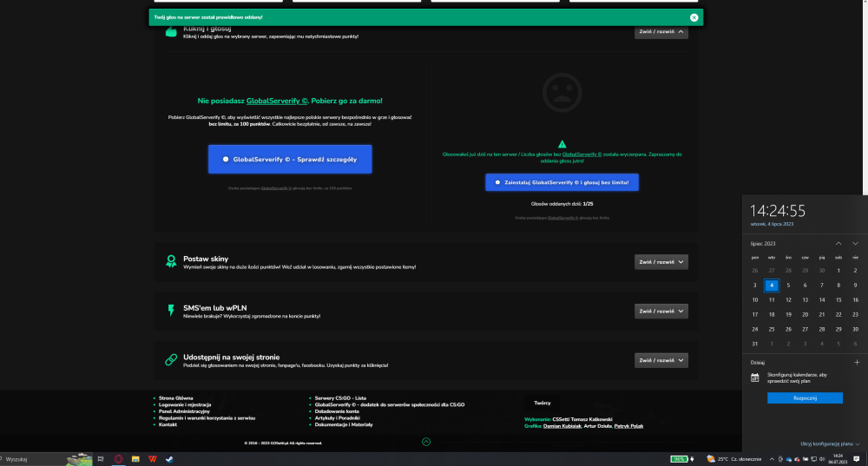Open the Kontakt footer link
The image size is (868, 466).
(x=168, y=424)
